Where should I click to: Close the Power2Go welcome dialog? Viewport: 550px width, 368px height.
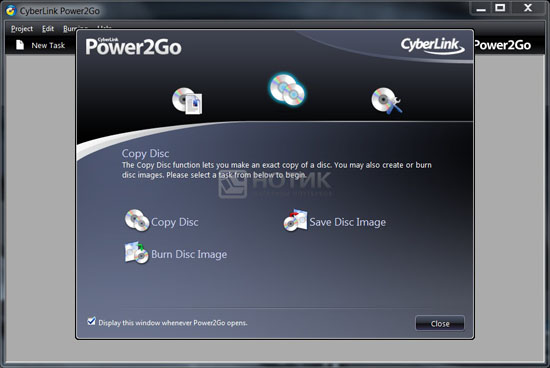pyautogui.click(x=440, y=323)
